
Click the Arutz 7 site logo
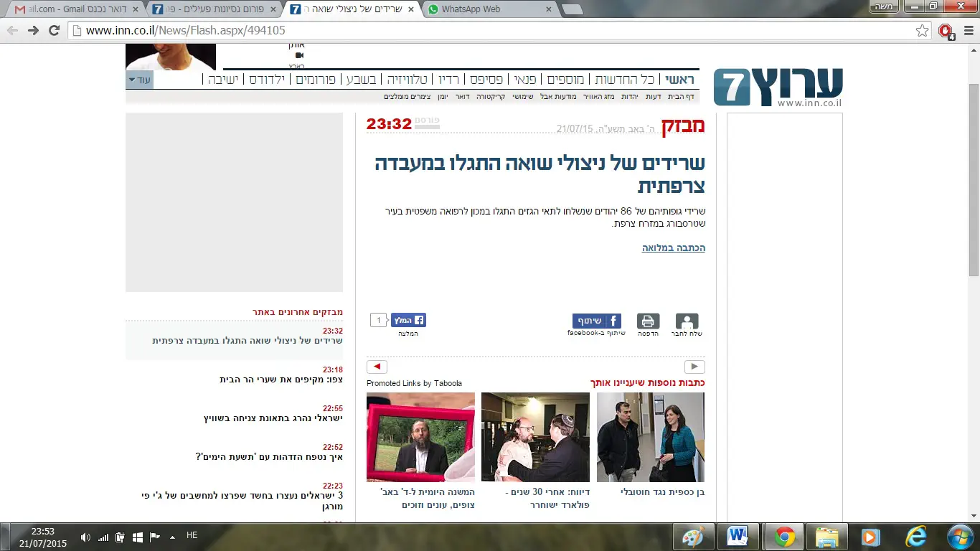coord(778,88)
